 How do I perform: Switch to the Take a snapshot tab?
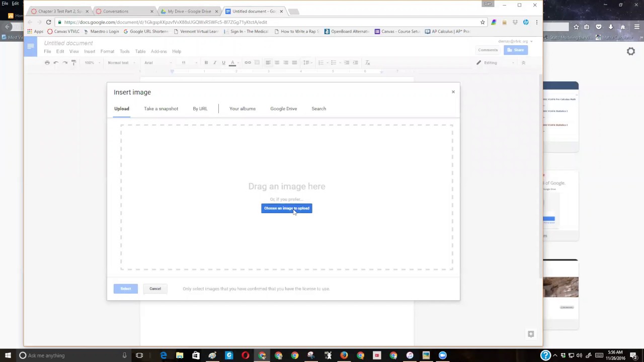(161, 109)
